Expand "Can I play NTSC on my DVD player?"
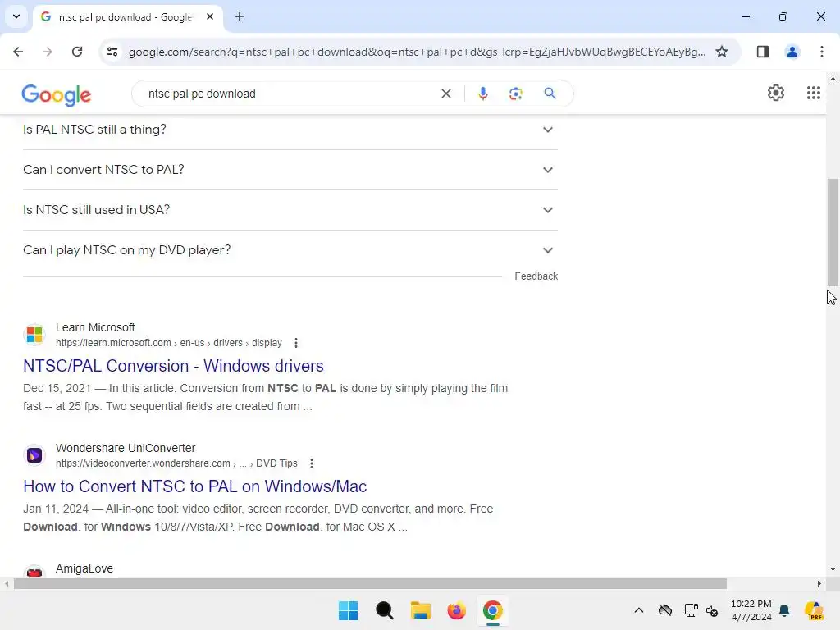This screenshot has height=630, width=840. pos(290,250)
